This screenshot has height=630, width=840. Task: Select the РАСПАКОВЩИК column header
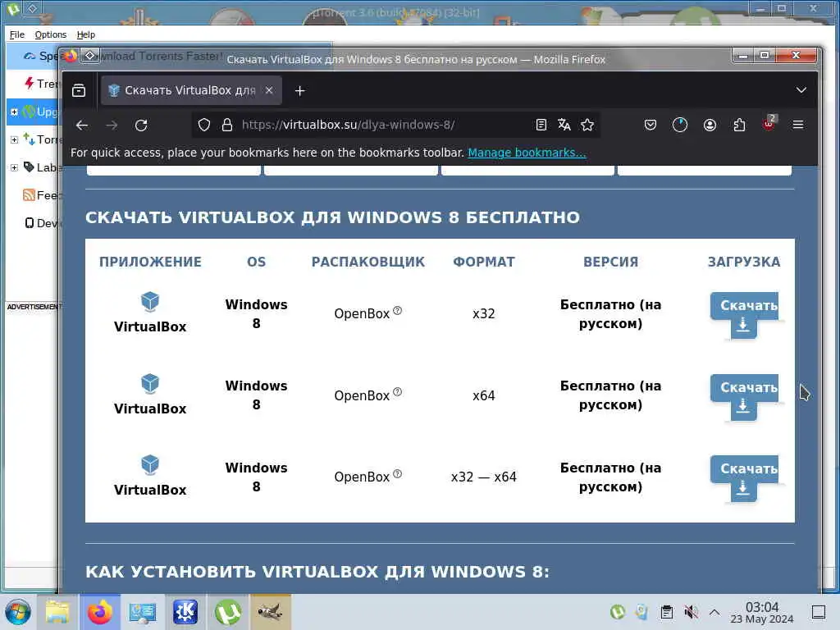pyautogui.click(x=368, y=262)
